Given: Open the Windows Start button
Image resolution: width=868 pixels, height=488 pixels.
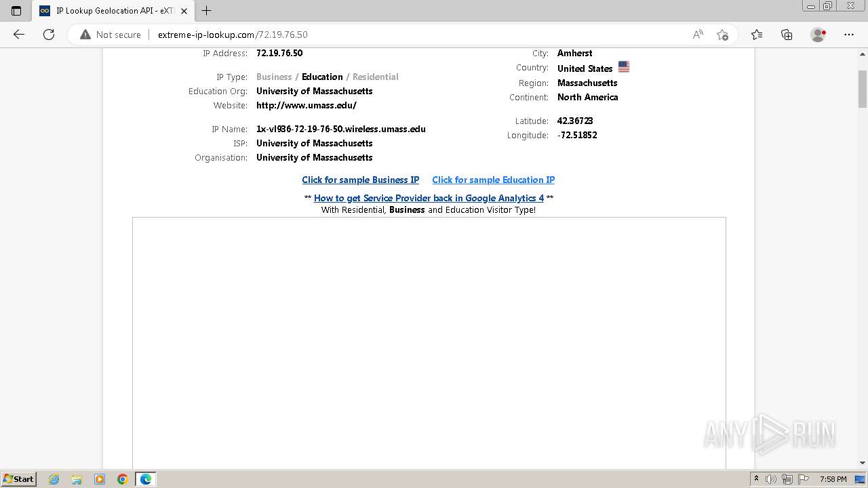Looking at the screenshot, I should [19, 479].
